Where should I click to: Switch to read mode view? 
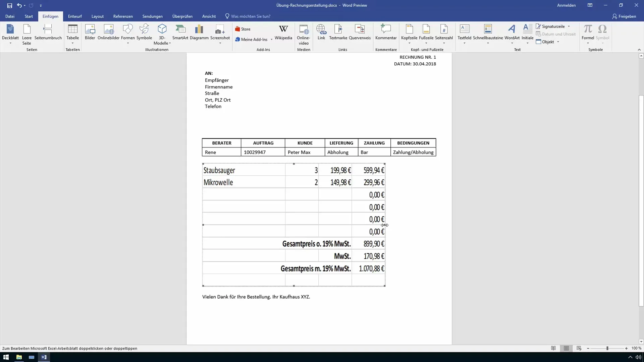point(553,348)
